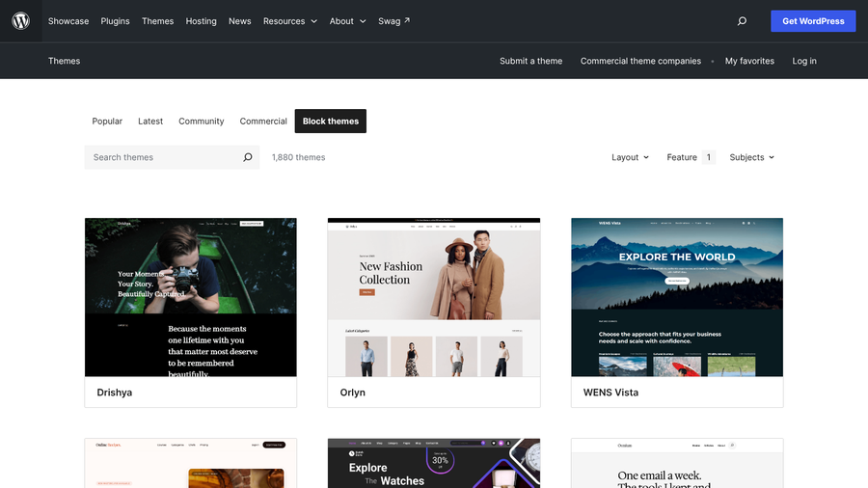This screenshot has width=868, height=488.
Task: Open the Explore The Watches theme thumbnail
Action: (434, 464)
